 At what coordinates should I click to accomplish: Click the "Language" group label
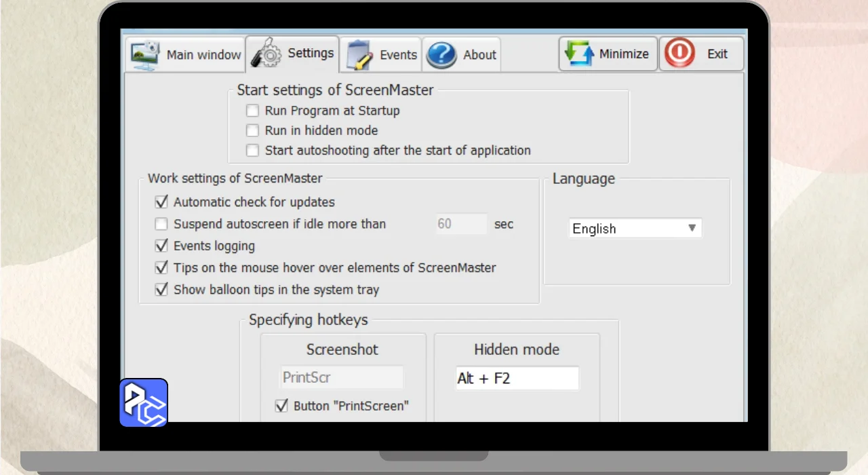tap(584, 179)
